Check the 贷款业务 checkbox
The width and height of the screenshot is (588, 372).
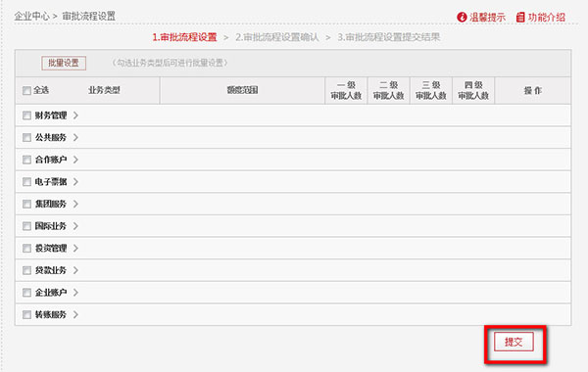click(x=26, y=270)
